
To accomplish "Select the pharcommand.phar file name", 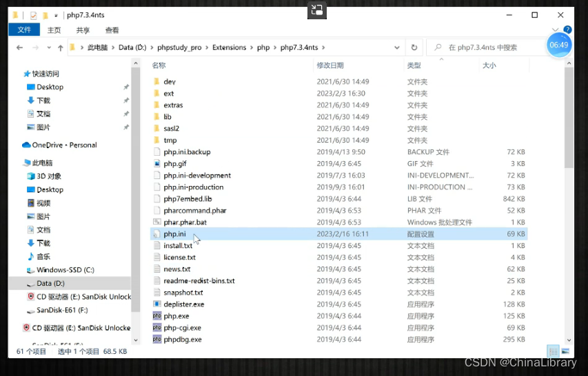I will coord(194,211).
